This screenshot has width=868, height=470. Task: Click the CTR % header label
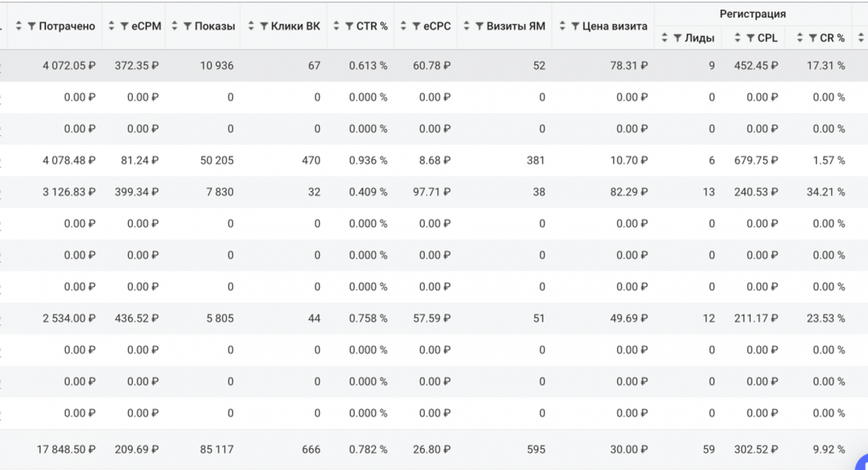point(372,27)
